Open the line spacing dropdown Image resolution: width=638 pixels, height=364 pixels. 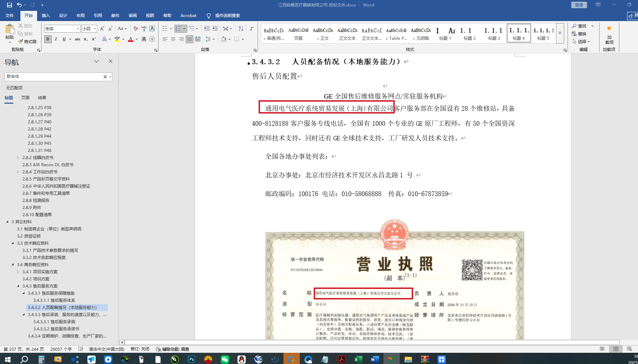click(210, 39)
